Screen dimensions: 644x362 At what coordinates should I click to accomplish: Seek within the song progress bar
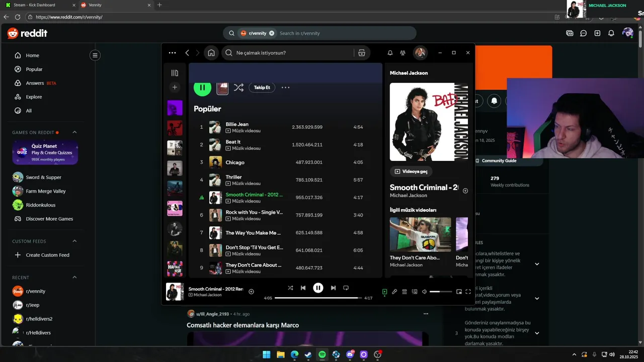[x=318, y=298]
